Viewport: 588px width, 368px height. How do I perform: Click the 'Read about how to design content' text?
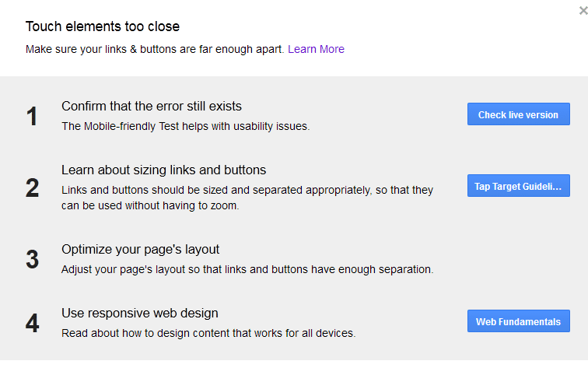coord(208,333)
